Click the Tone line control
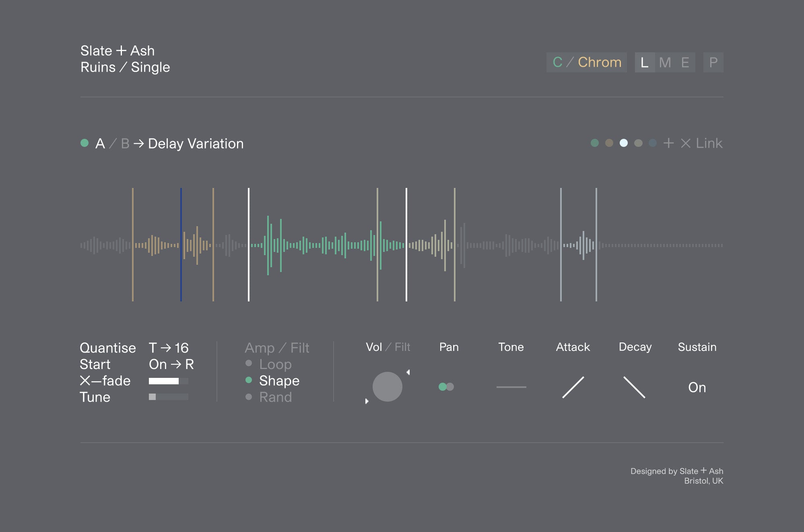This screenshot has height=532, width=804. 511,387
